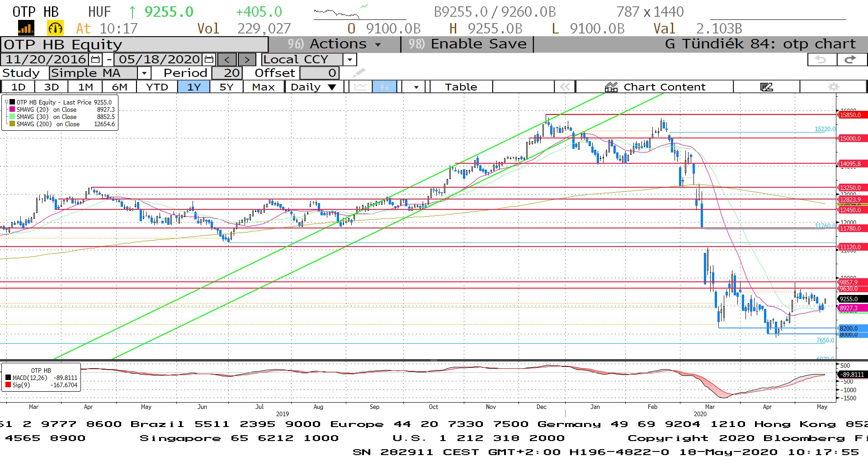Open the Table view button
This screenshot has width=868, height=470.
click(461, 87)
